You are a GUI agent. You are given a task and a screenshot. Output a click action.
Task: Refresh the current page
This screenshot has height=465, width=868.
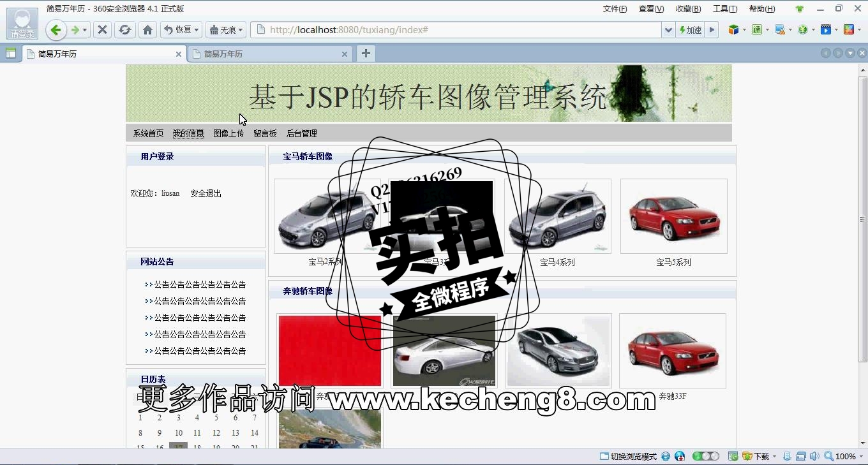pos(125,30)
